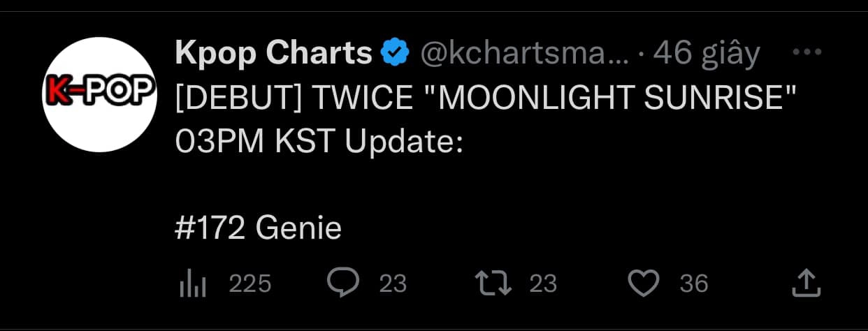The image size is (868, 331).
Task: Click the blue verified badge
Action: [x=396, y=54]
